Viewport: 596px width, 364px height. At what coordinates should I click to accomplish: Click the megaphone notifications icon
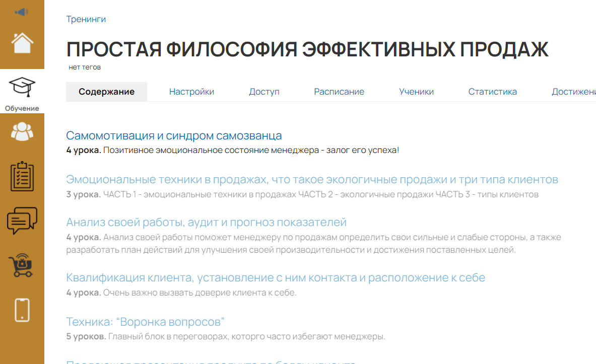[22, 12]
